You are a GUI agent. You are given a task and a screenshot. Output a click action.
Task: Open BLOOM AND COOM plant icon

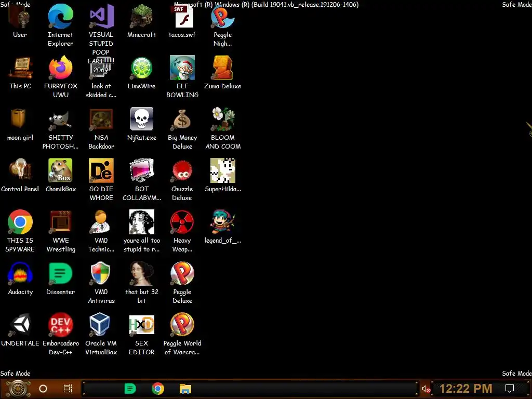click(x=222, y=119)
